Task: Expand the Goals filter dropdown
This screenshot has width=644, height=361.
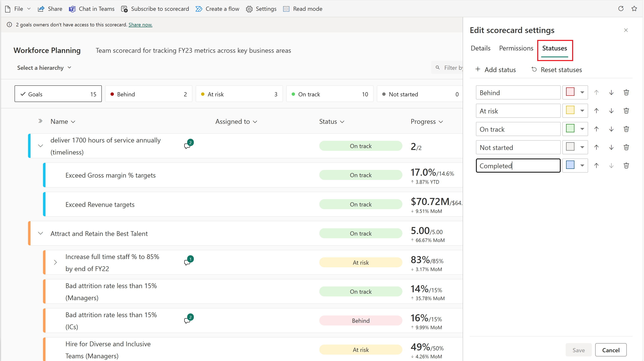Action: click(x=58, y=94)
